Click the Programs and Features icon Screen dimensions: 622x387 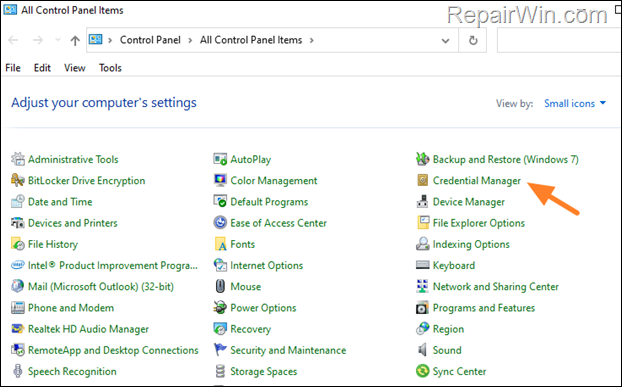coord(422,308)
